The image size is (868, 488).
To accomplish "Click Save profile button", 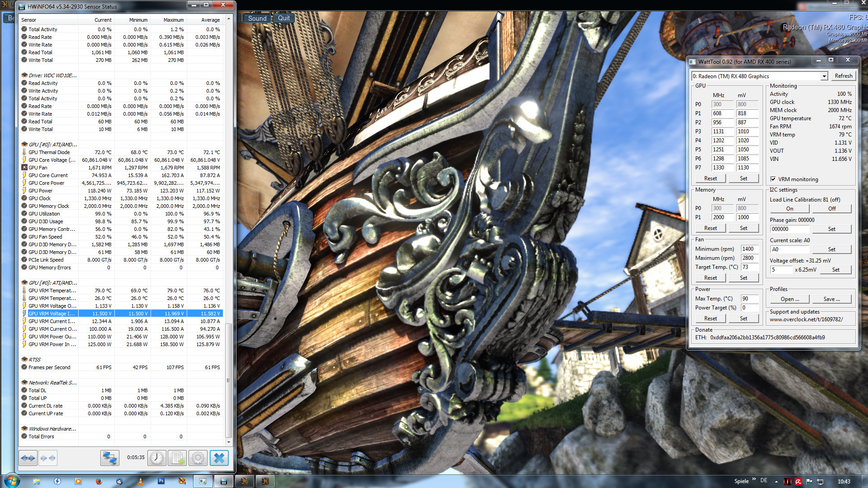I will [831, 299].
